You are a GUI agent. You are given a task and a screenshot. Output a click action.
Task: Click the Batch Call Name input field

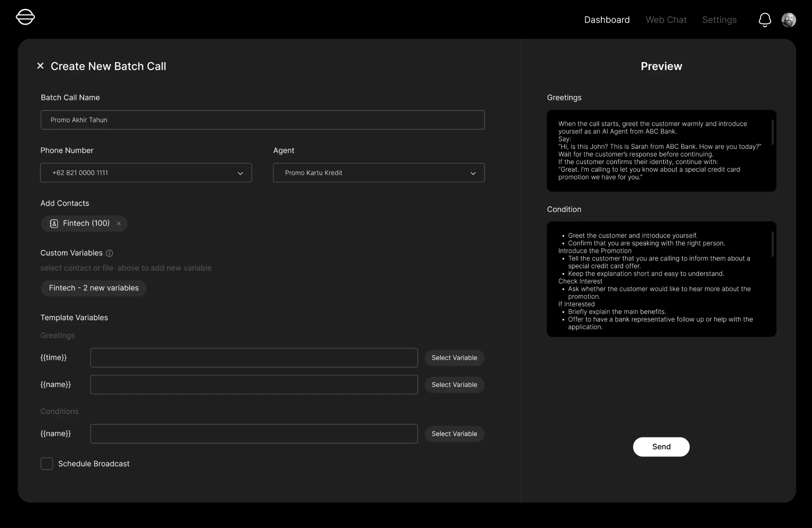click(x=263, y=120)
